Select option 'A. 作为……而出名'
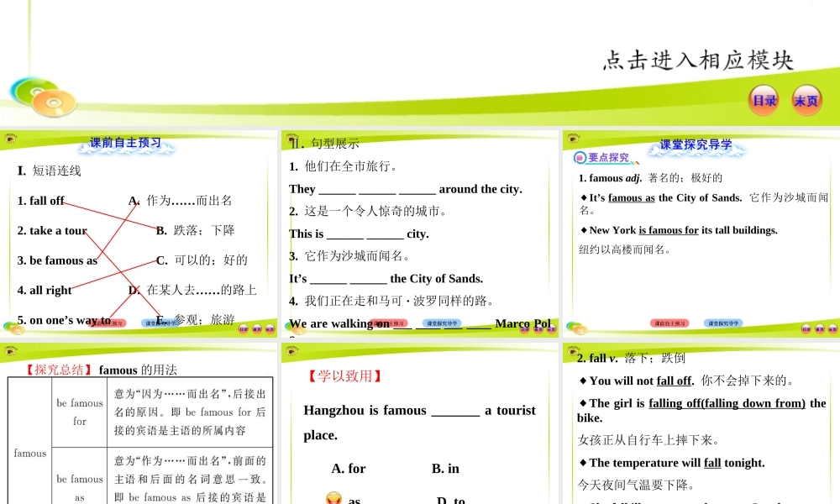840x504 pixels. 180,201
